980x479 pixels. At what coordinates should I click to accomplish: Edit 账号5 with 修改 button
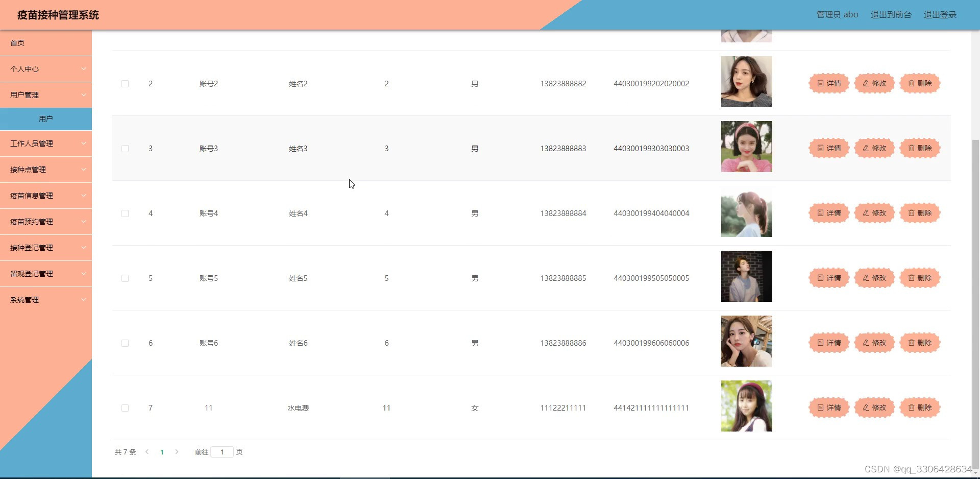874,278
